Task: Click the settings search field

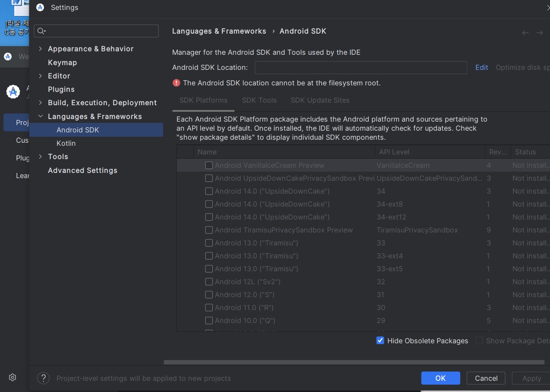Action: click(x=96, y=31)
